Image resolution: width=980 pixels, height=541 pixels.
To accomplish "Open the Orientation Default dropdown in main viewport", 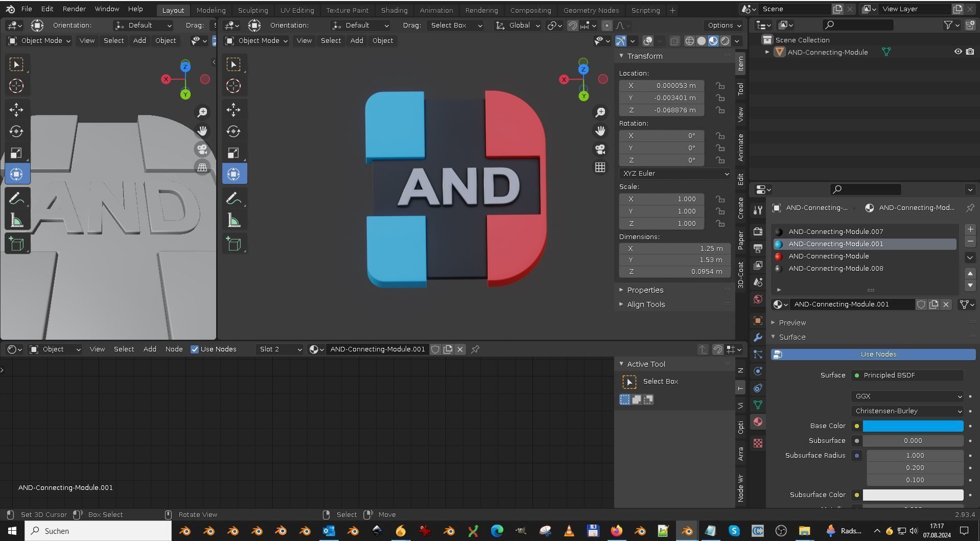I will click(x=360, y=26).
